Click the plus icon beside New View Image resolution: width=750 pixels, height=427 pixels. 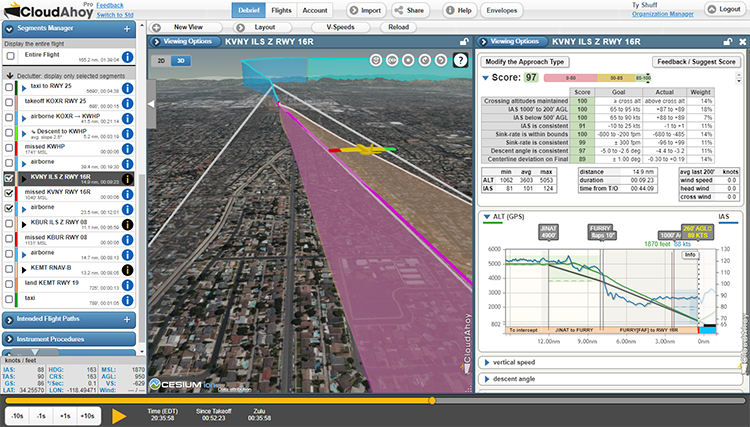(x=156, y=28)
